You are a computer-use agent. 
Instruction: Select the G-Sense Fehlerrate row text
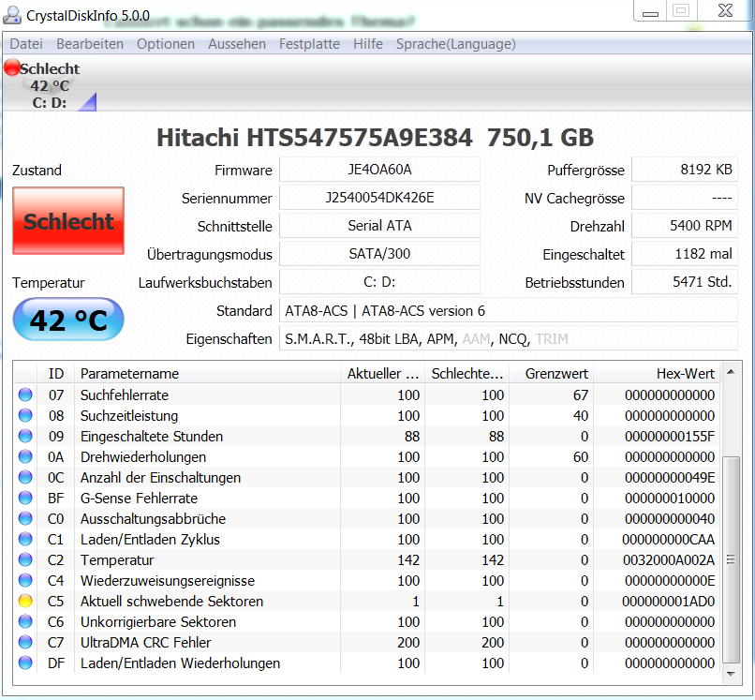click(139, 498)
